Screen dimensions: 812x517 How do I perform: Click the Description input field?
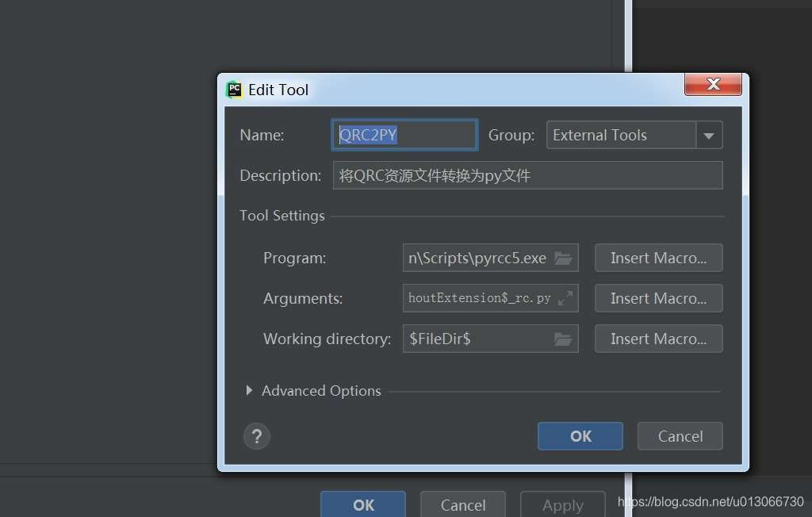(x=527, y=175)
